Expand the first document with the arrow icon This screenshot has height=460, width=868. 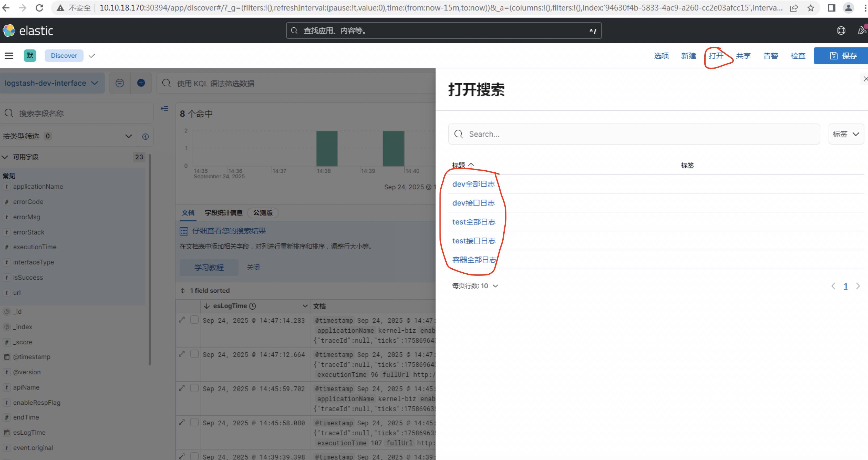[x=182, y=320]
